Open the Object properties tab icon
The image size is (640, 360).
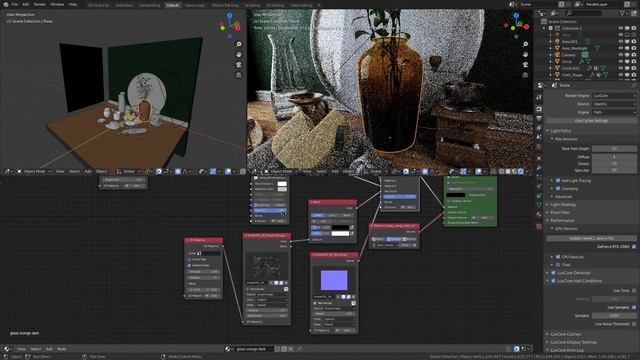tap(539, 158)
